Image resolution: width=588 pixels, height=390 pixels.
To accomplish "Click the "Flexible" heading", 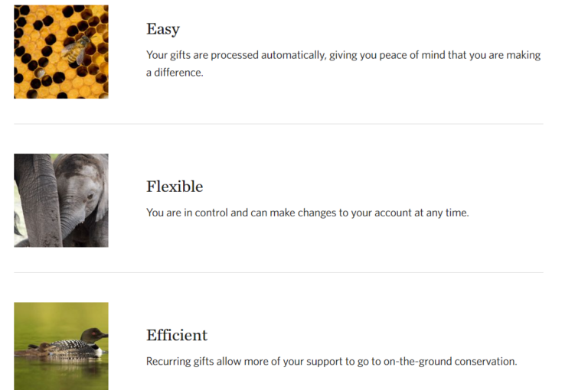I will tap(175, 187).
